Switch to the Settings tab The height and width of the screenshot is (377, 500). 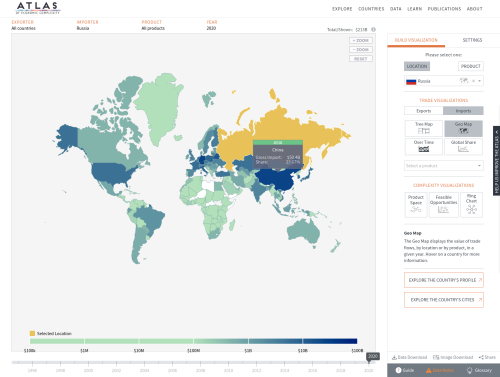pyautogui.click(x=472, y=40)
